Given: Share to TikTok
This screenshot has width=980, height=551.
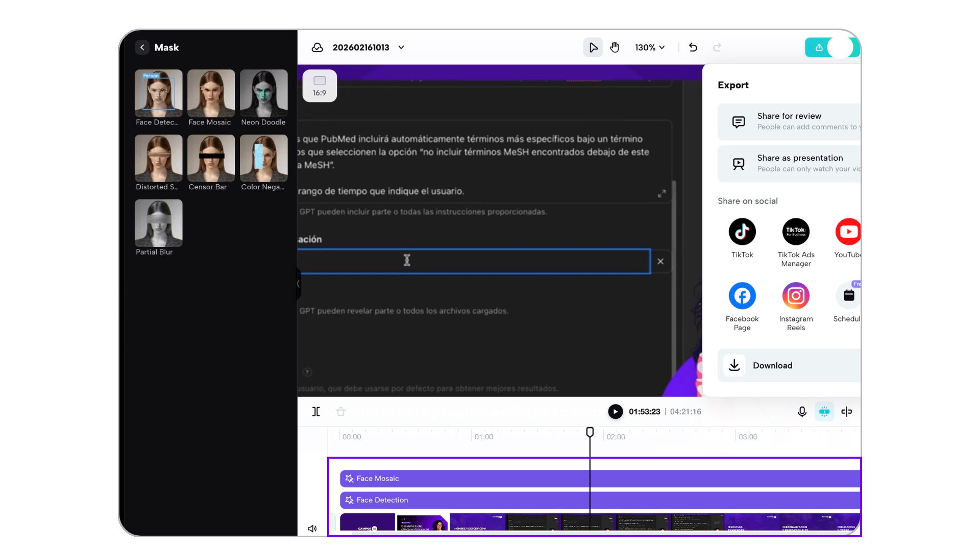Looking at the screenshot, I should (742, 232).
